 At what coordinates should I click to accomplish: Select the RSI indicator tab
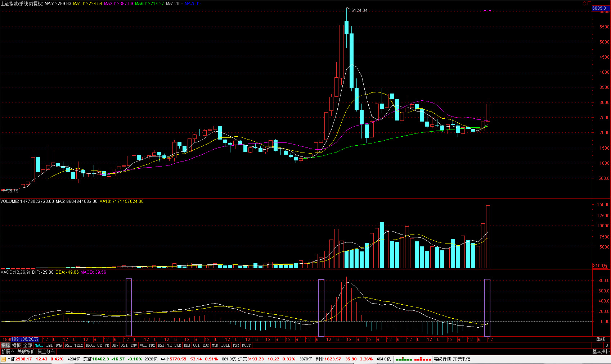(161, 345)
